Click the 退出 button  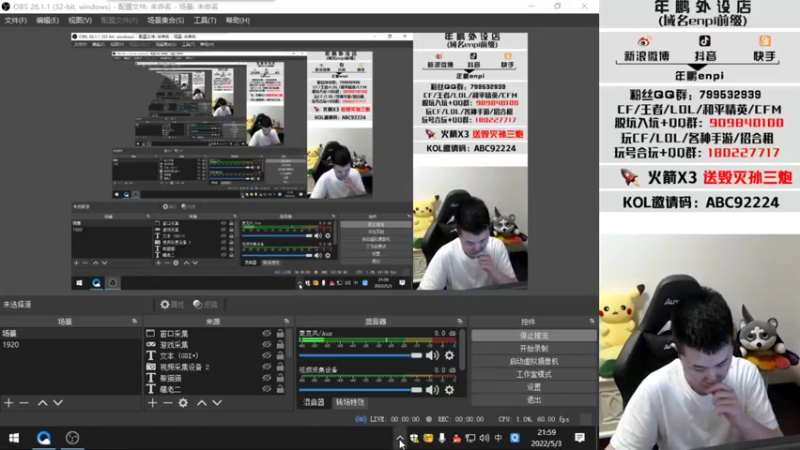pyautogui.click(x=534, y=400)
